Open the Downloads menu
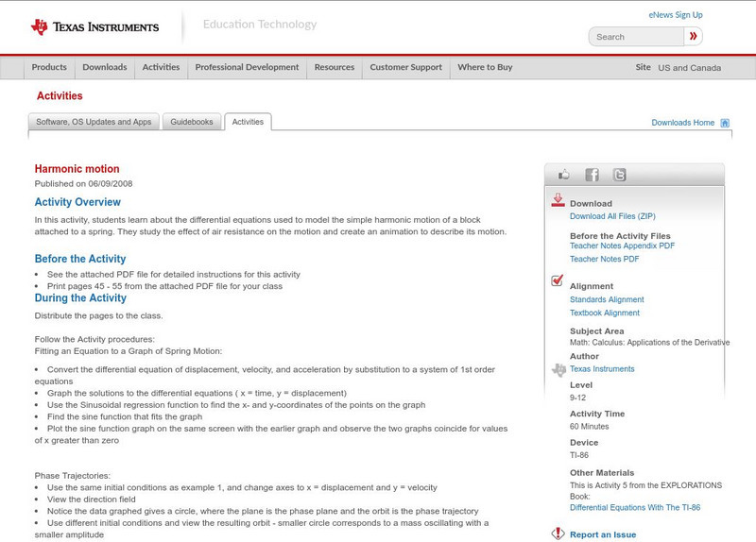 pos(105,67)
